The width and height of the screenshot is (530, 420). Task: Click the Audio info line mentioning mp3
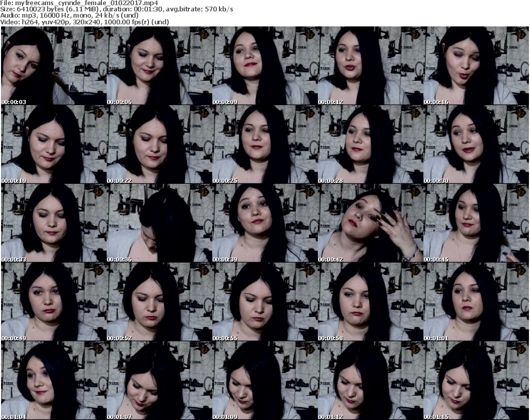69,16
